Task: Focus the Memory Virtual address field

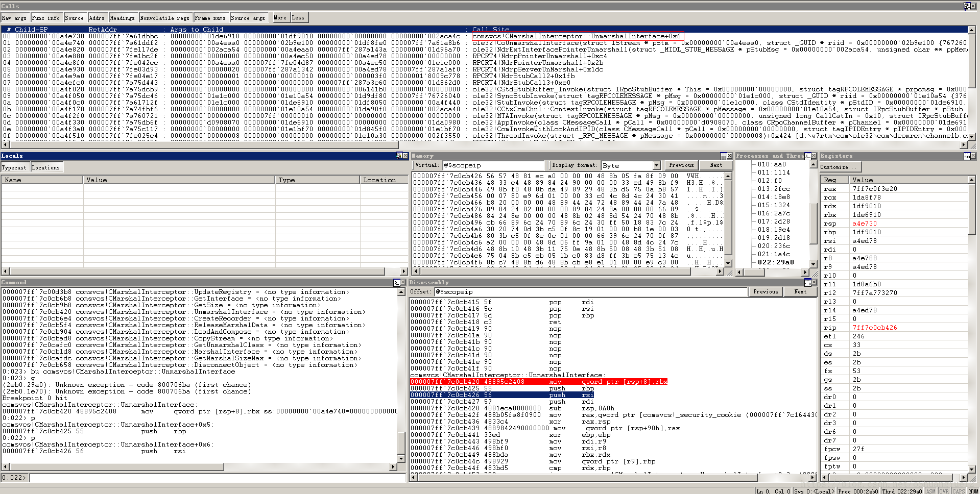Action: [493, 165]
